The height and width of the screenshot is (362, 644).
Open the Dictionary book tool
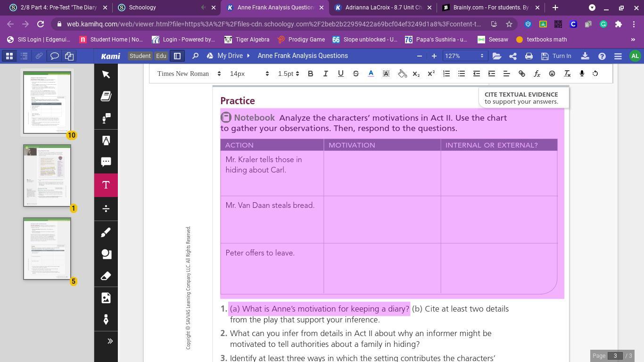(x=106, y=96)
